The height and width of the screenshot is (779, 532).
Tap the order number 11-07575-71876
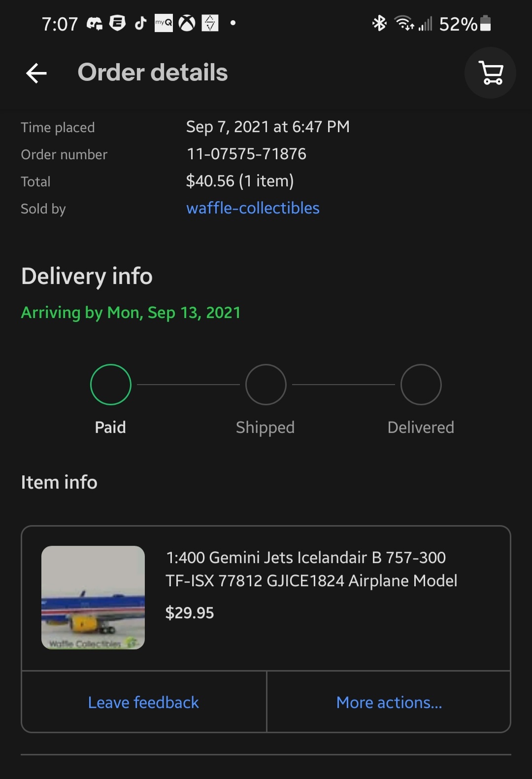(246, 154)
